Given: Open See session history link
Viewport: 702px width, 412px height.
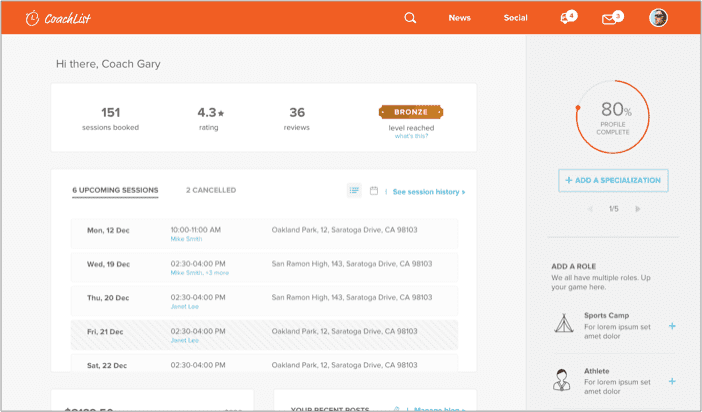Looking at the screenshot, I should pos(429,192).
